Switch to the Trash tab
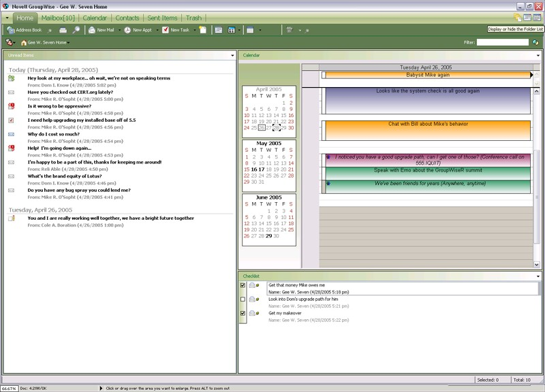Screen dimensions: 545x392 coord(193,18)
